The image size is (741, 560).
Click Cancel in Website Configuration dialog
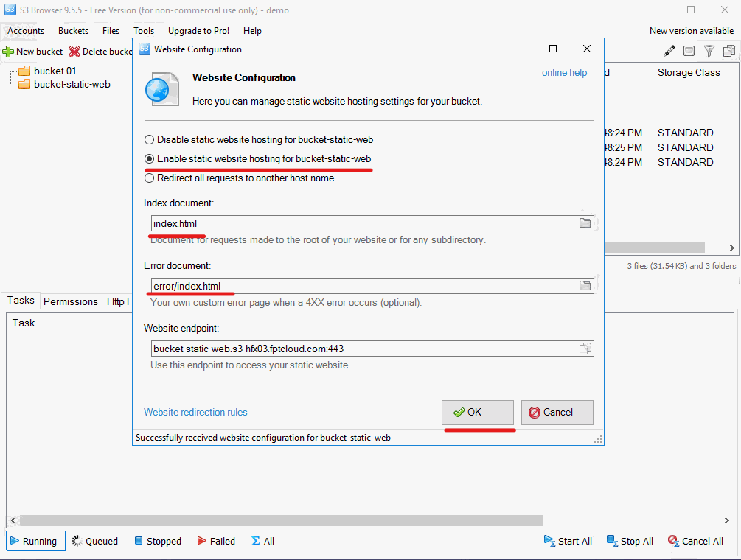[x=557, y=412]
